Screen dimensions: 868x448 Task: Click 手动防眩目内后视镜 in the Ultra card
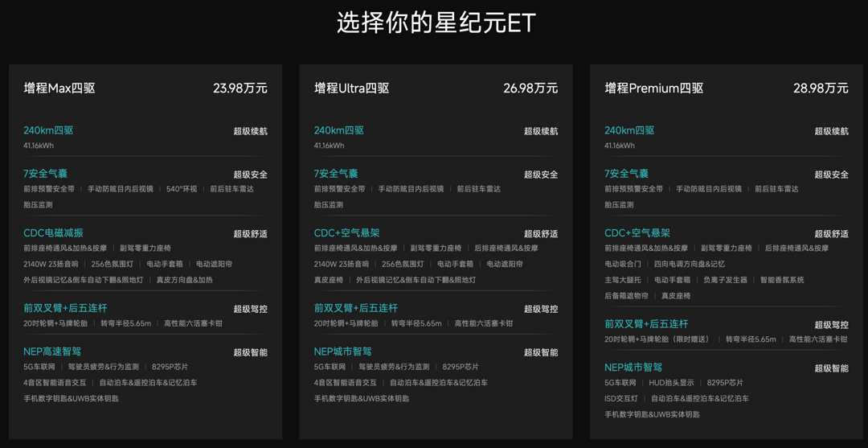coord(411,189)
